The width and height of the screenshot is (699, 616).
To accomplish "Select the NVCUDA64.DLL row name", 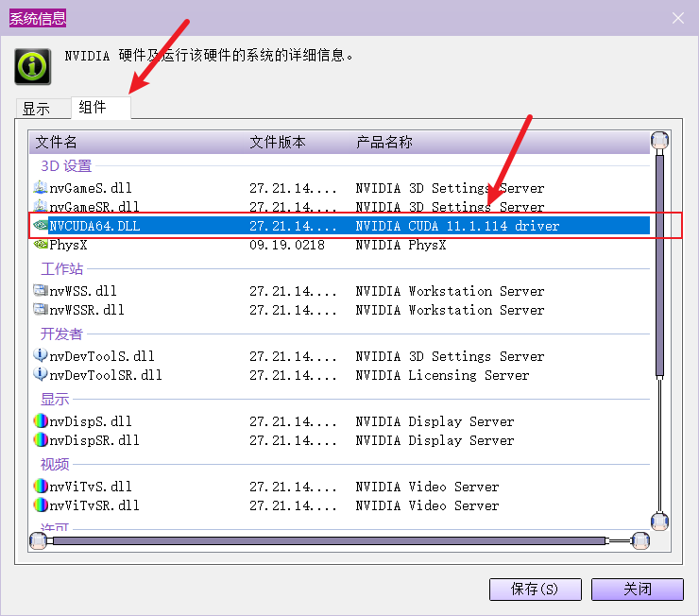I will click(x=94, y=226).
